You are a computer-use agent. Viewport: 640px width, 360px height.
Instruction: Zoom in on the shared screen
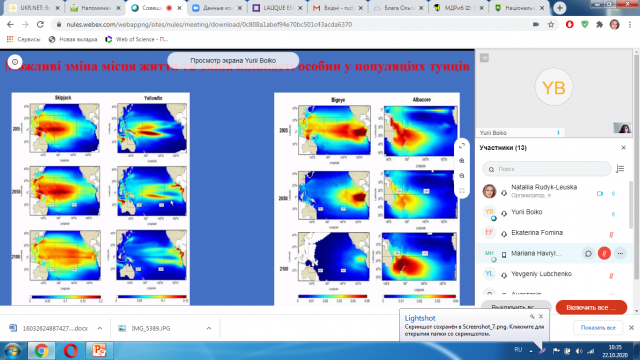462,161
